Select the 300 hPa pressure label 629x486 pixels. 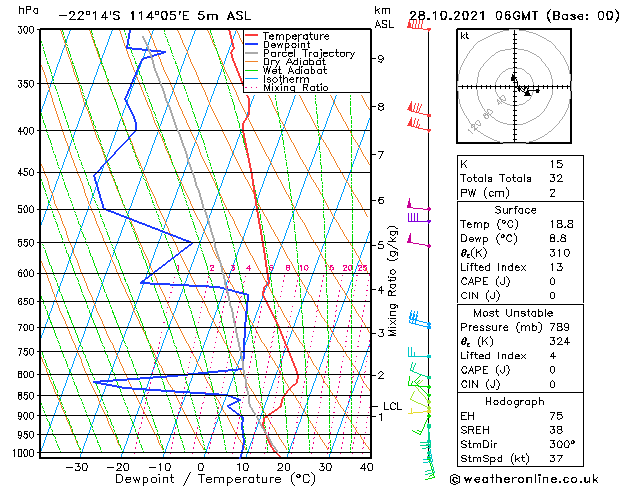click(28, 30)
